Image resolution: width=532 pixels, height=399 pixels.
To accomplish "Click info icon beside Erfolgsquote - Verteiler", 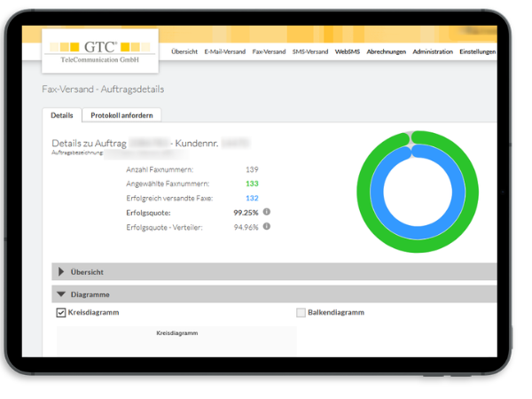I will 267,226.
